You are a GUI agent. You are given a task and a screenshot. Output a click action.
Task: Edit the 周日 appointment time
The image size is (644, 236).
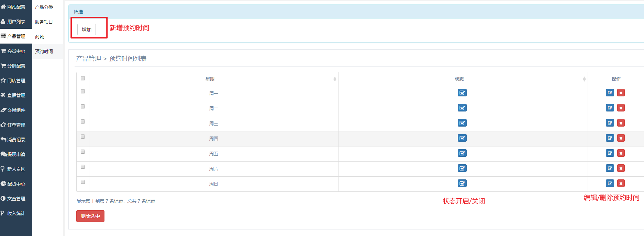(x=610, y=183)
